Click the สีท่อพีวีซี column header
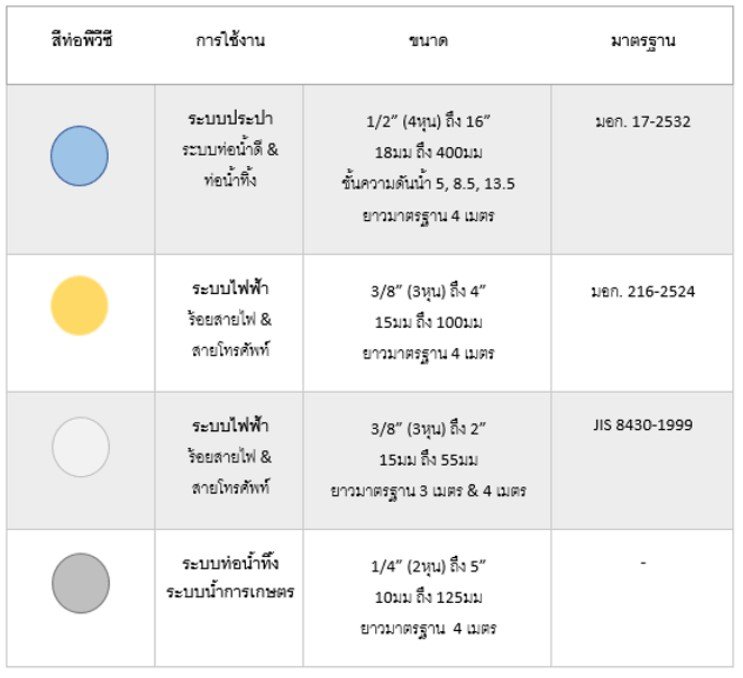 tap(81, 42)
